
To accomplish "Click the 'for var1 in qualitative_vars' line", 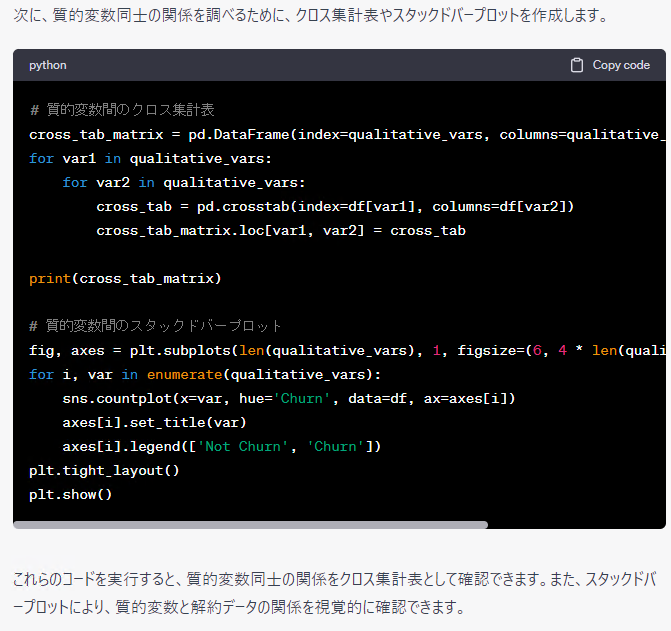I will [150, 158].
